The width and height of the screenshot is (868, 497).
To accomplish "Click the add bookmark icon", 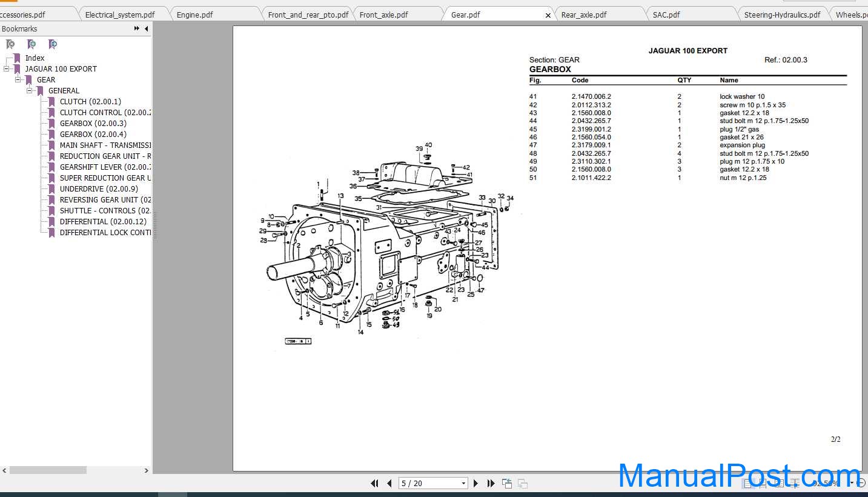I will click(31, 44).
